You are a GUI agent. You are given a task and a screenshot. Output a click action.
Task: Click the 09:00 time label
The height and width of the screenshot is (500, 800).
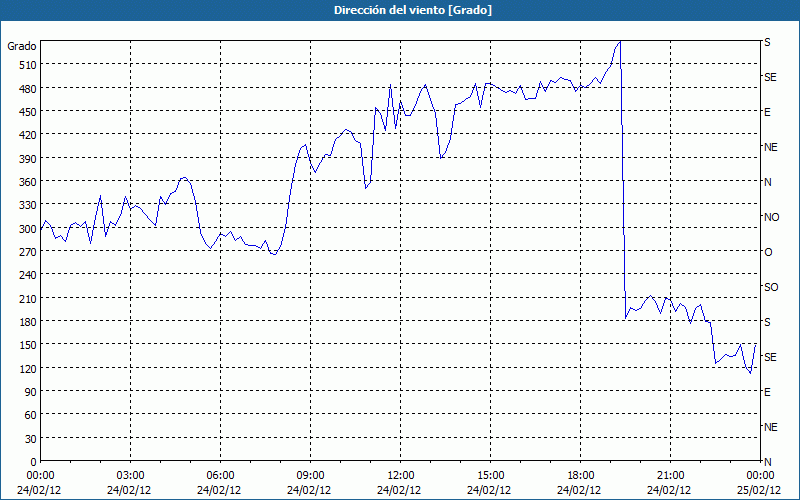(x=310, y=476)
